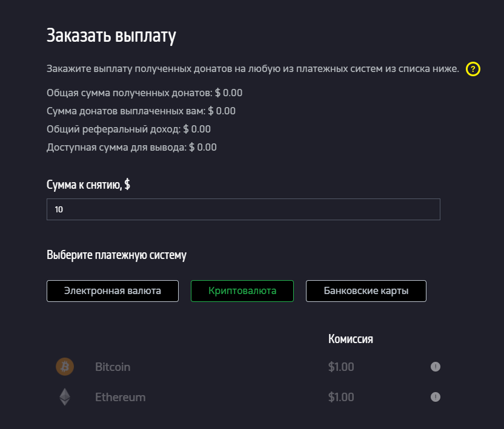Select the Криптовалюта tab
Viewport: 504px width, 429px height.
coord(242,291)
